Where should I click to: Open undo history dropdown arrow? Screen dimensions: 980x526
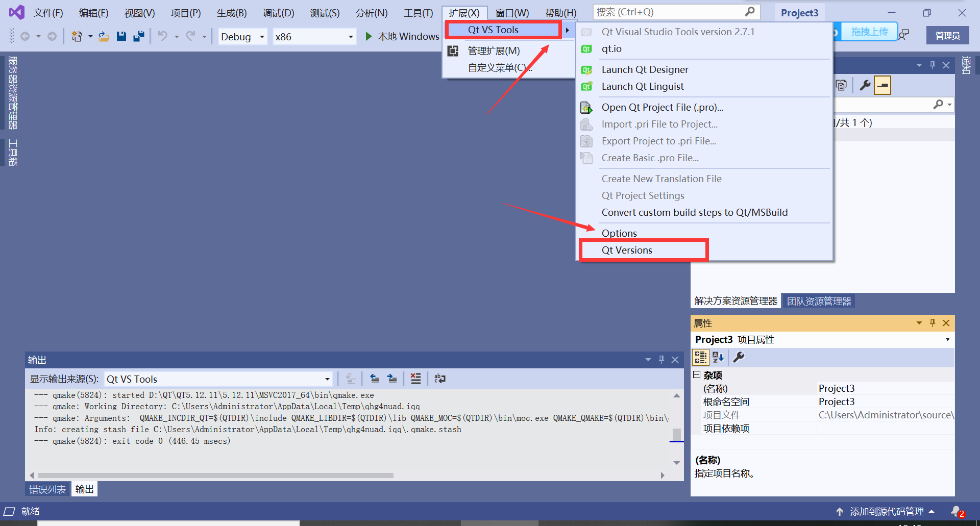click(x=177, y=36)
